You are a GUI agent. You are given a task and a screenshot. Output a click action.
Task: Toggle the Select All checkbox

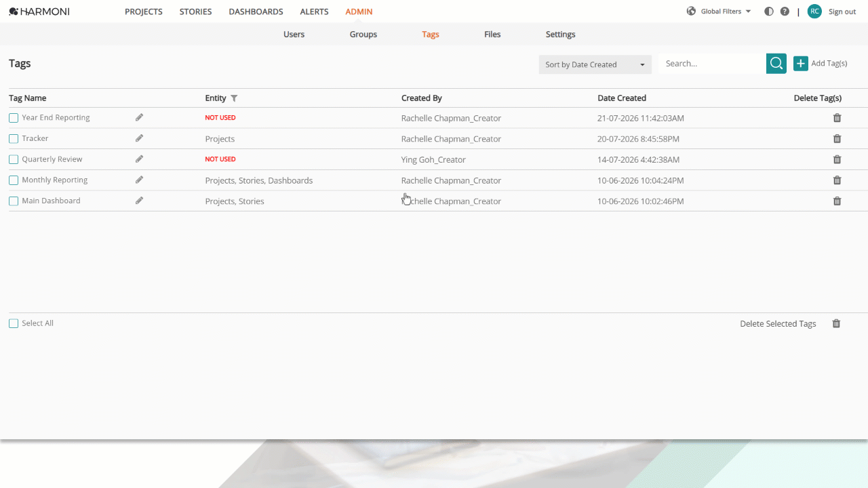[x=14, y=323]
